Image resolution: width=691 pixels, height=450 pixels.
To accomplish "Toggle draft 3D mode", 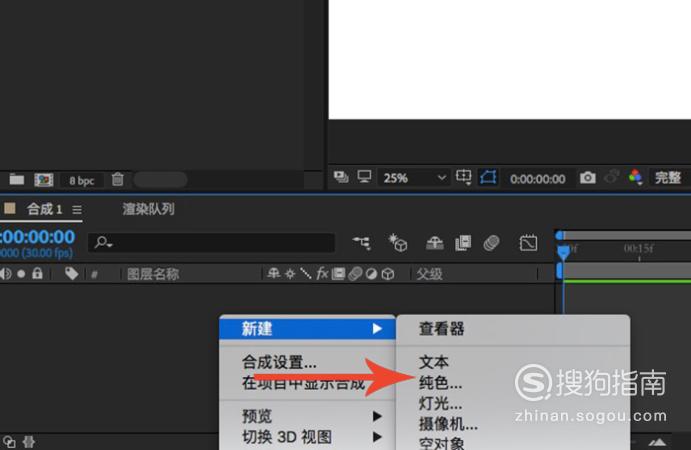I will click(398, 243).
